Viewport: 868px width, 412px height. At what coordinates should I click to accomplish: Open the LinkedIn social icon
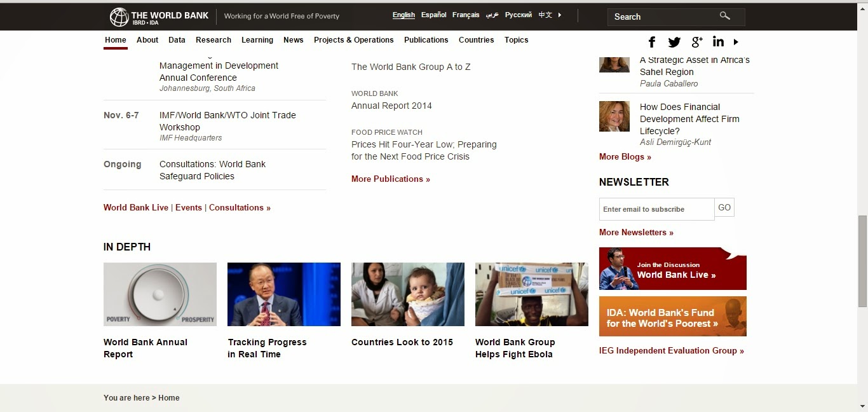click(x=718, y=42)
